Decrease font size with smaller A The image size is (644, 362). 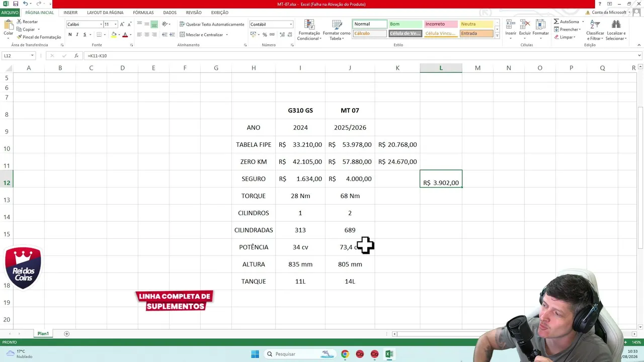(129, 24)
